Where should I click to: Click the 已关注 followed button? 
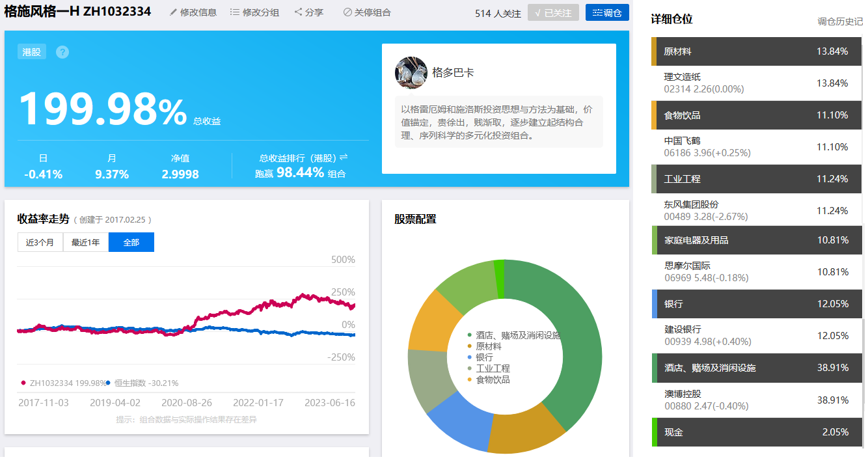coord(553,12)
